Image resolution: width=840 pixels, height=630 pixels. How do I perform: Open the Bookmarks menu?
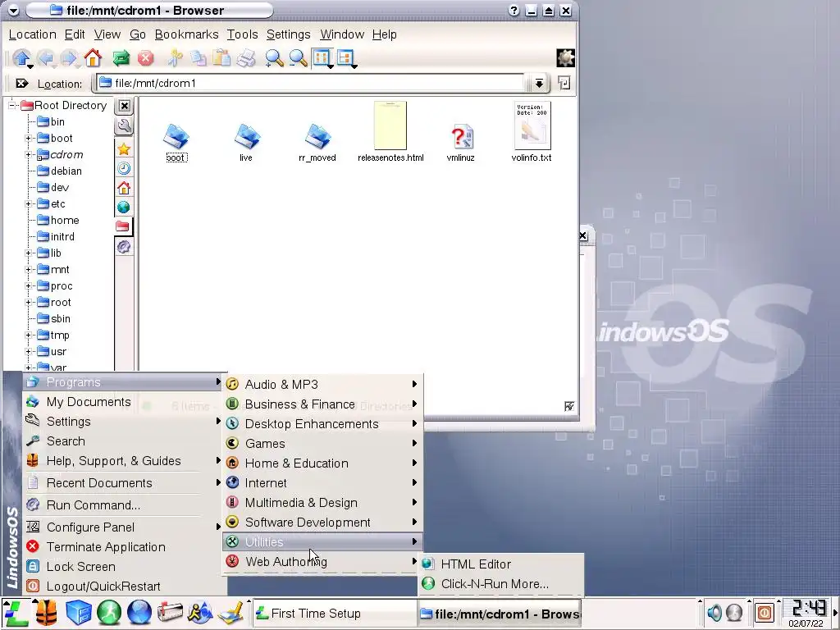186,34
